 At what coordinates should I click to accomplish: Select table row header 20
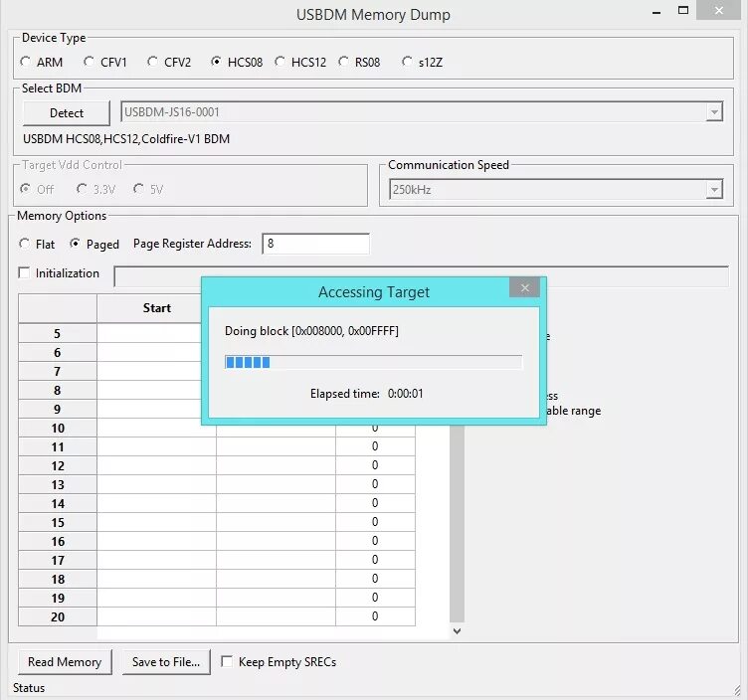tap(58, 616)
